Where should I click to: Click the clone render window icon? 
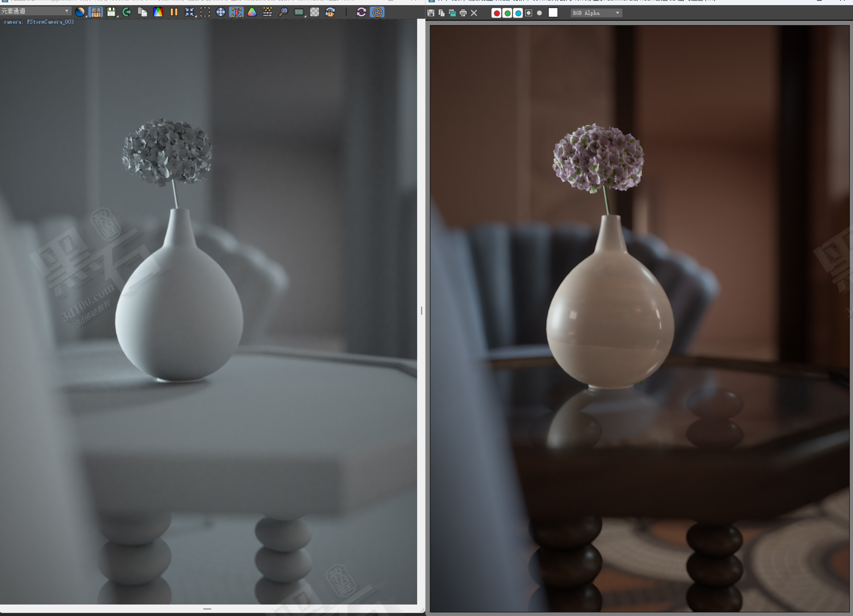tap(452, 13)
